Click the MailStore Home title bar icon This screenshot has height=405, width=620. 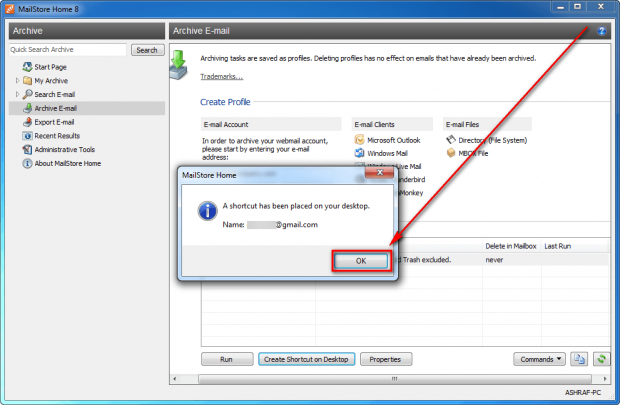point(9,9)
